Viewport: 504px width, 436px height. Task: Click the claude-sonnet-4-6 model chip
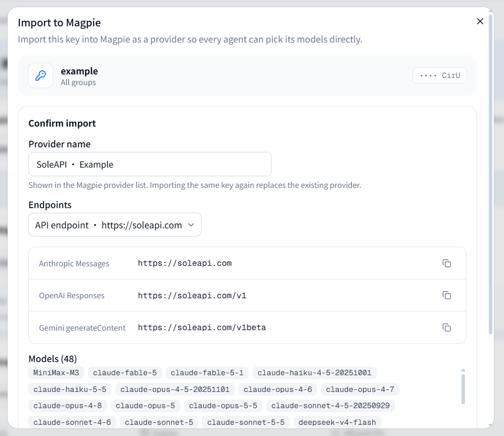pos(72,422)
